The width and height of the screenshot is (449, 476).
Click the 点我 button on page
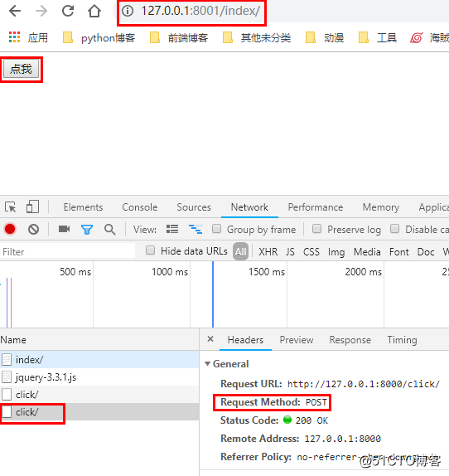coord(22,69)
